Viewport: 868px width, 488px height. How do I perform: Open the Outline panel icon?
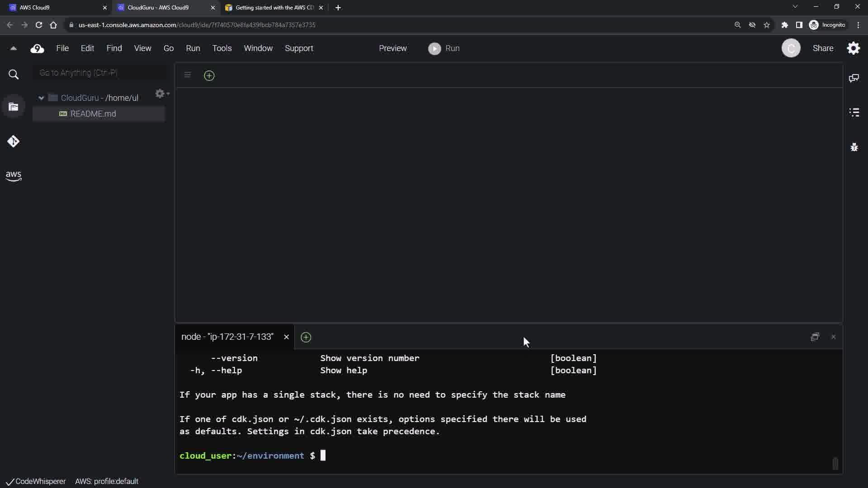click(x=854, y=112)
